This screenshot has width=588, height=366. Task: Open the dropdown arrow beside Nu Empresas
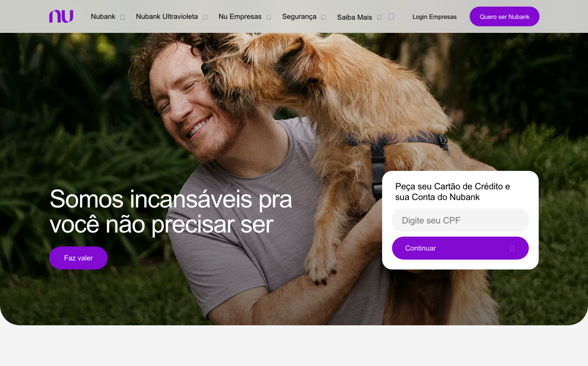[x=269, y=17]
